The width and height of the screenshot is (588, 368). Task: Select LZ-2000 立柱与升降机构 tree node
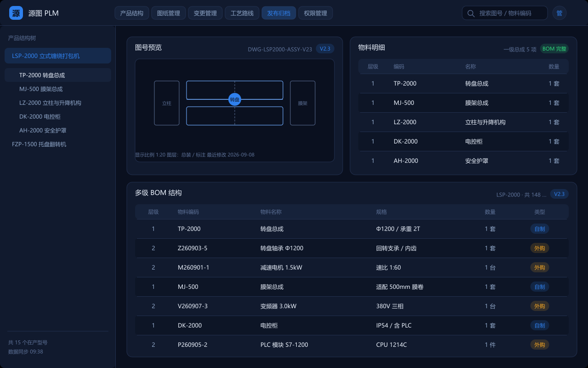pos(58,103)
